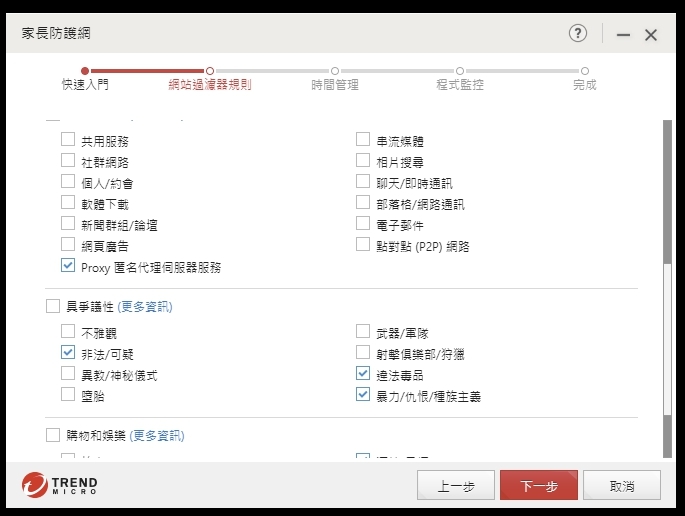Toggle the 具爭議性 category checkbox

coord(53,306)
